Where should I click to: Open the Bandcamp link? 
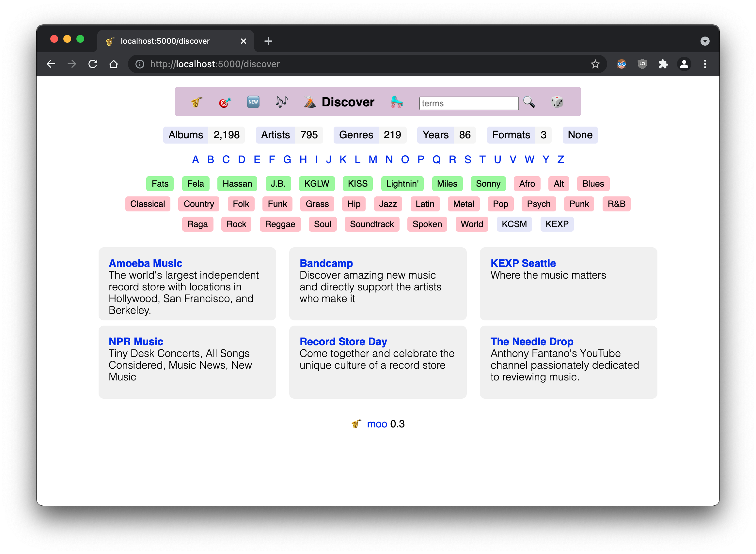coord(326,263)
